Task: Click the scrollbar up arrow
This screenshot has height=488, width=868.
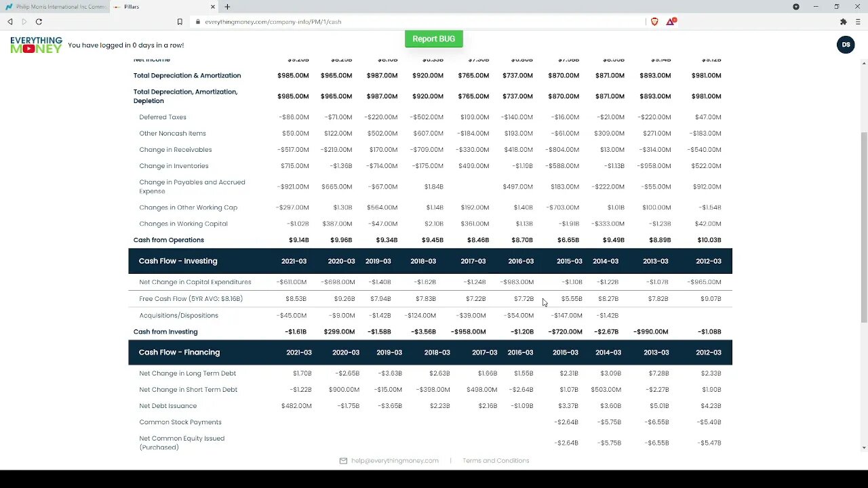Action: (x=863, y=63)
